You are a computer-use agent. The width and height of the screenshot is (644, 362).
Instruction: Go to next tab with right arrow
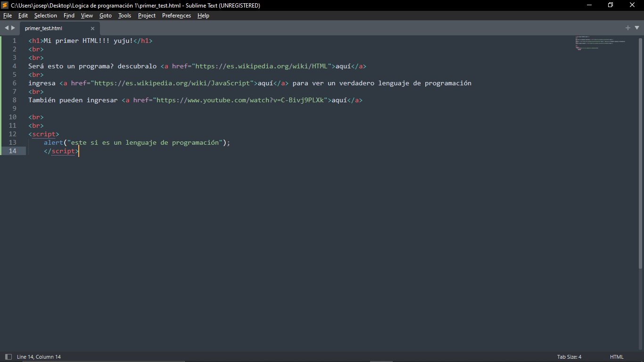pyautogui.click(x=13, y=28)
